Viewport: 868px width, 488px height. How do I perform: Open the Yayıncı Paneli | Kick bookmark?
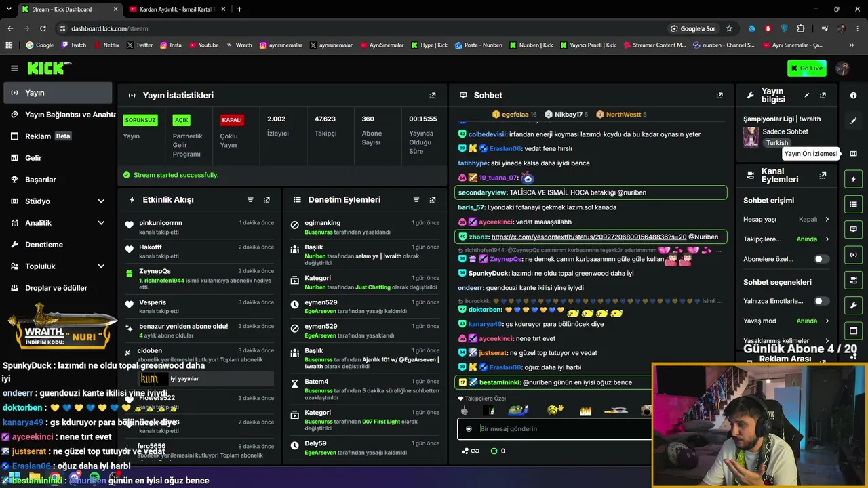coord(587,45)
